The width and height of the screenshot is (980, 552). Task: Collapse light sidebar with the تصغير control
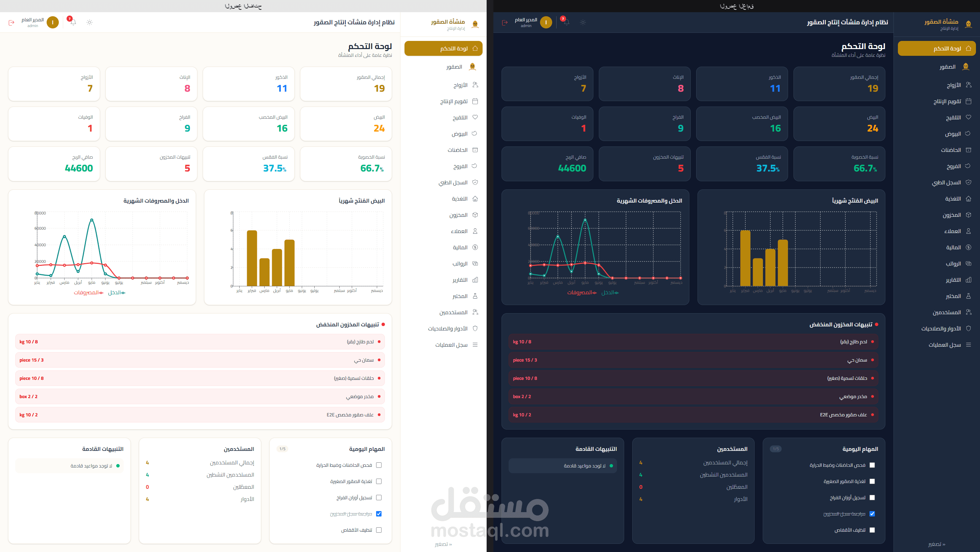click(443, 544)
